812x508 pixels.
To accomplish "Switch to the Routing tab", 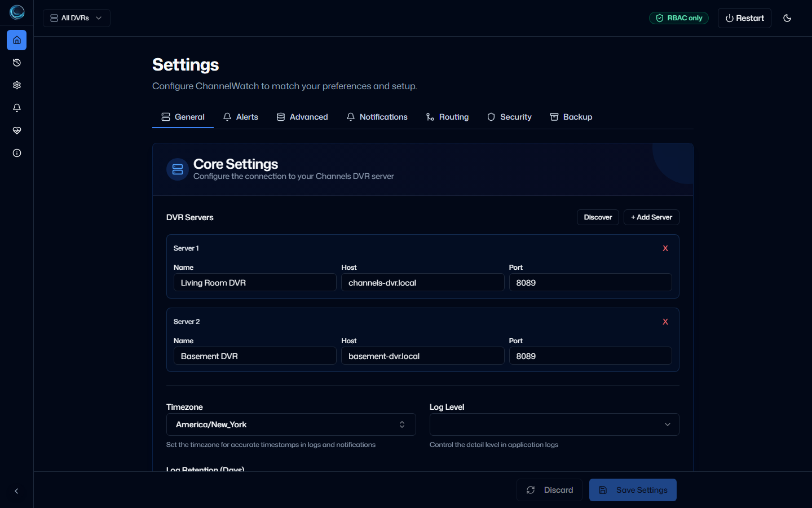I will tap(447, 117).
